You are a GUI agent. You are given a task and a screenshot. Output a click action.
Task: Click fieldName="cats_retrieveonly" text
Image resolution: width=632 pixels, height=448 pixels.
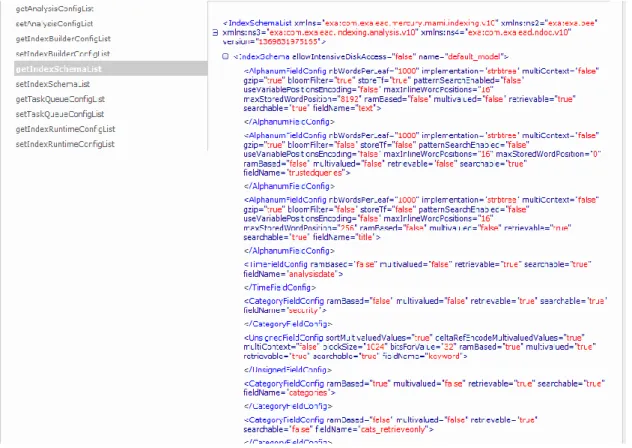[374, 429]
